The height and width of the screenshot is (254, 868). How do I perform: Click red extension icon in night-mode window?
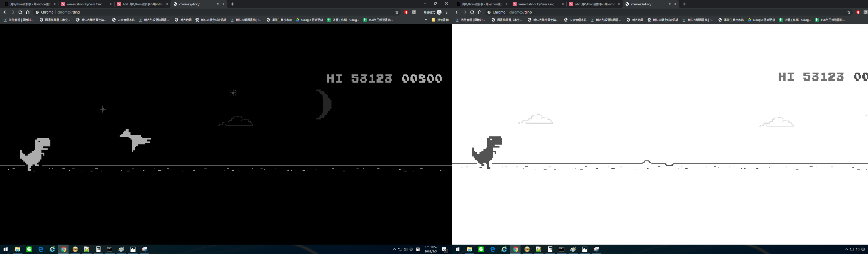tap(406, 12)
